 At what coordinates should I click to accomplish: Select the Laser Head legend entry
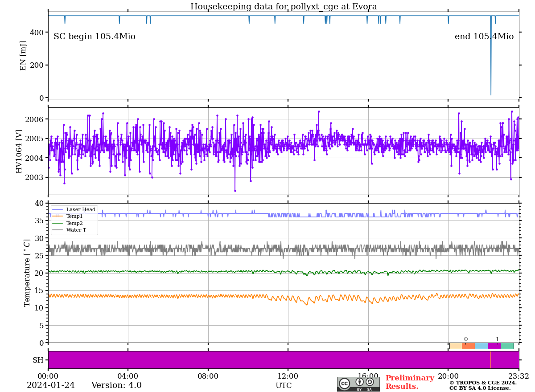tap(74, 209)
